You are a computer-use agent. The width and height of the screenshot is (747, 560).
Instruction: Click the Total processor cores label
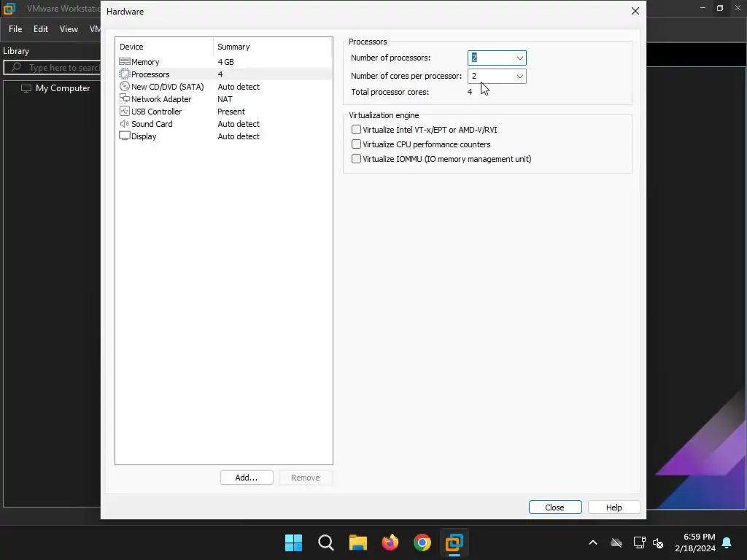click(x=390, y=92)
